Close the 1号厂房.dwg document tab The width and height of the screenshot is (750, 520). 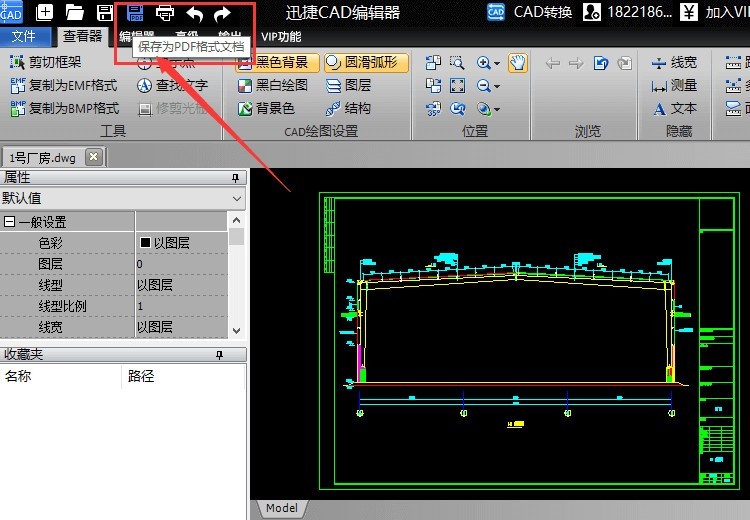click(x=93, y=157)
